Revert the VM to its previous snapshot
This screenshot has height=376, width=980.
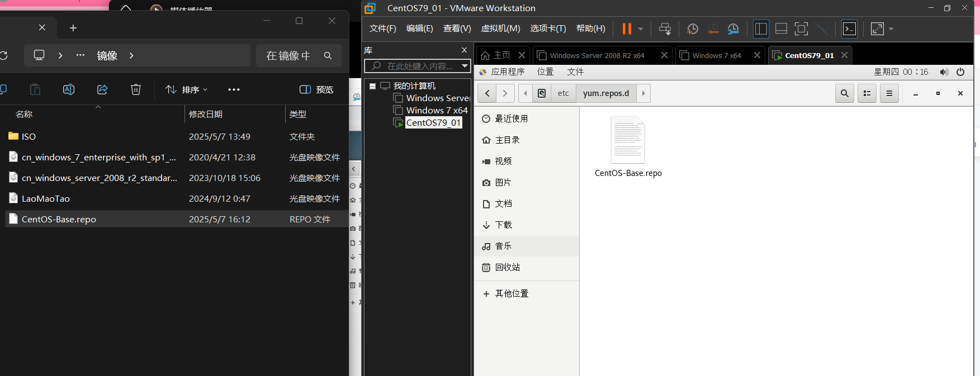click(713, 28)
